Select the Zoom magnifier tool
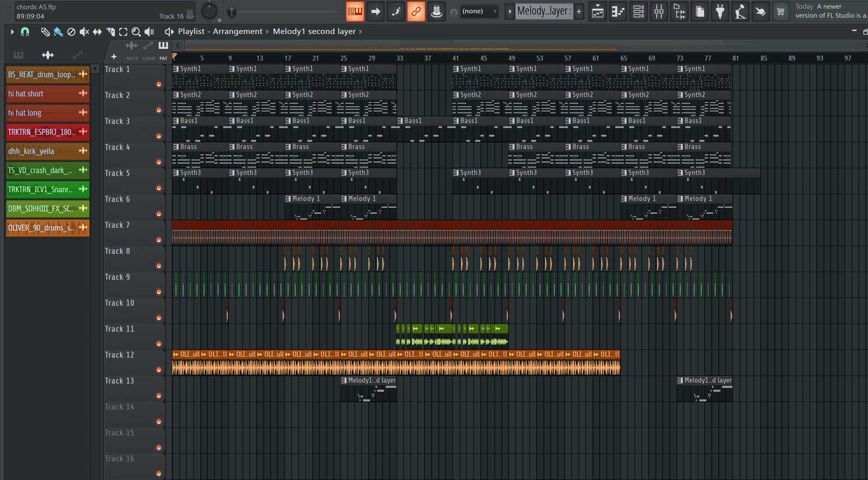Viewport: 868px width, 480px height. [136, 31]
